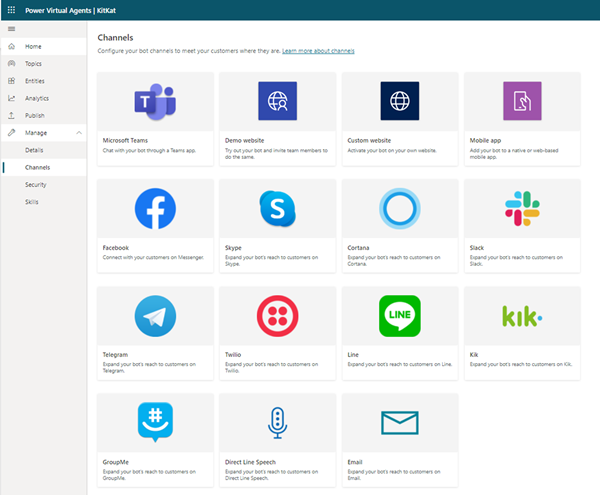Select the Mobile app channel icon
This screenshot has width=600, height=495.
522,101
